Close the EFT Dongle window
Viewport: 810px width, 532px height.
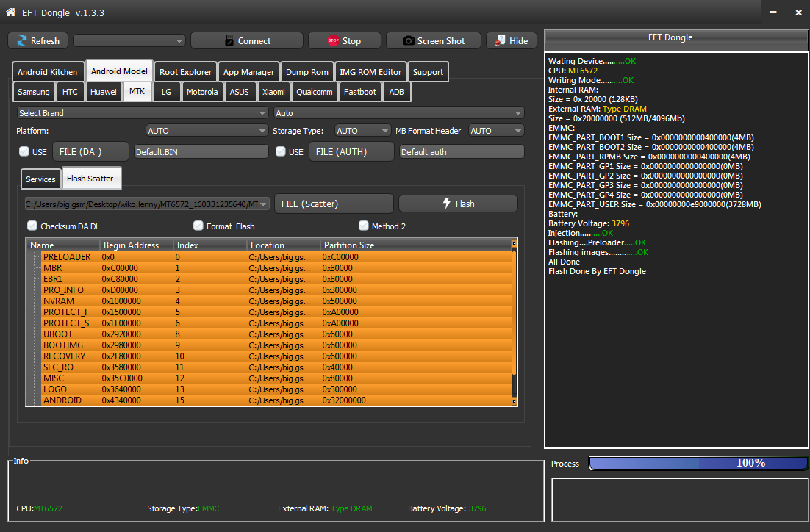coord(799,12)
